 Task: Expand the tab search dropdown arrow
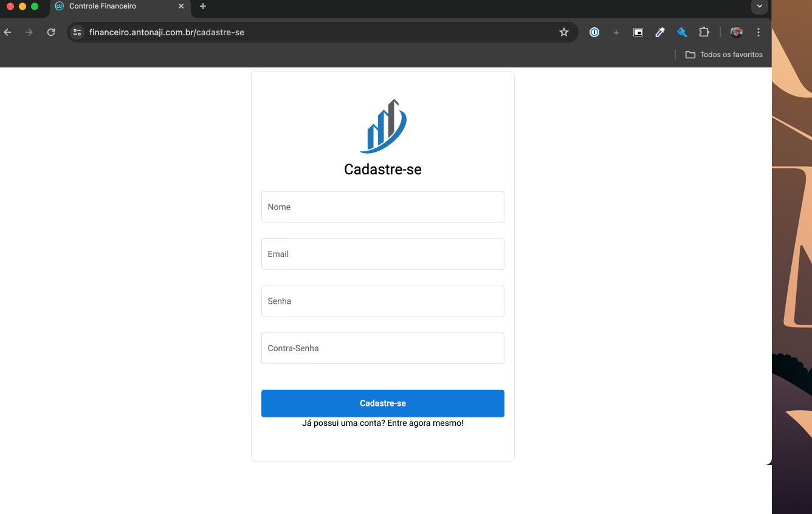tap(760, 6)
